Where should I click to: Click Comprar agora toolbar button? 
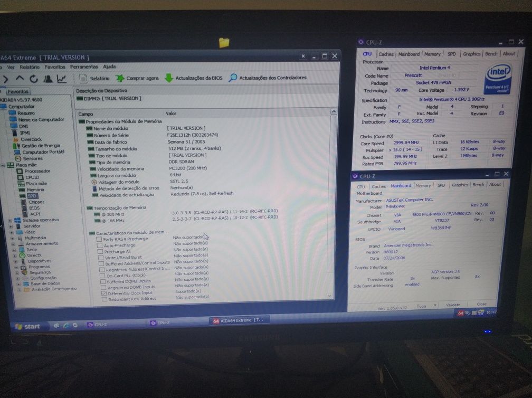click(x=137, y=78)
